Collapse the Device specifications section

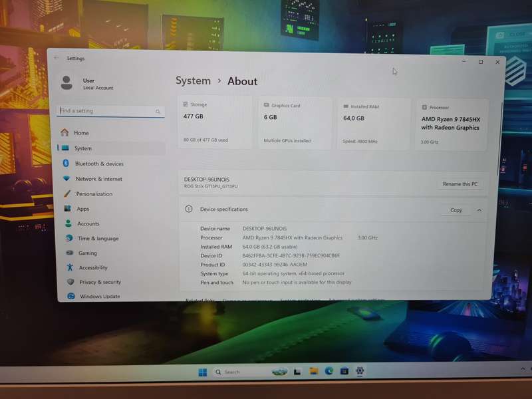479,210
